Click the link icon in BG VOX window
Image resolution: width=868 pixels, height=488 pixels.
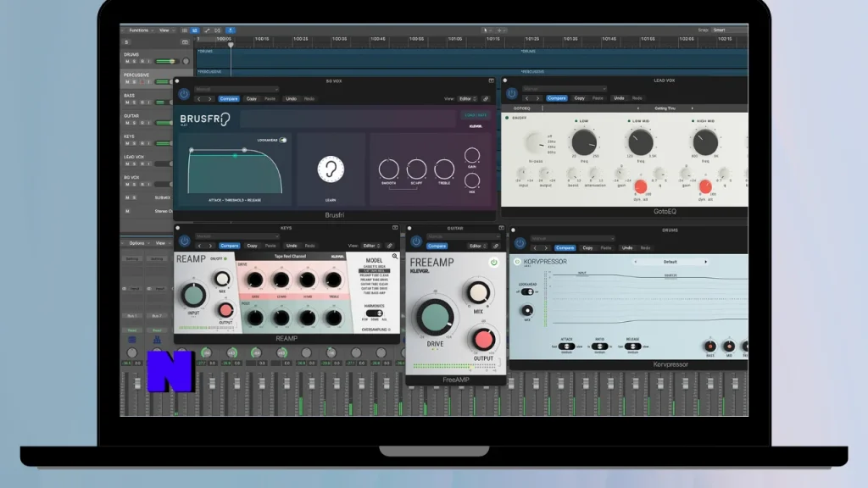point(486,99)
